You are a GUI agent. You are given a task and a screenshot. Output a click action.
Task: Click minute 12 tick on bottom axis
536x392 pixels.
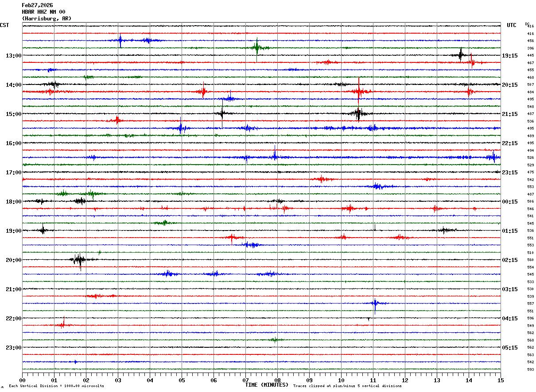pyautogui.click(x=405, y=380)
